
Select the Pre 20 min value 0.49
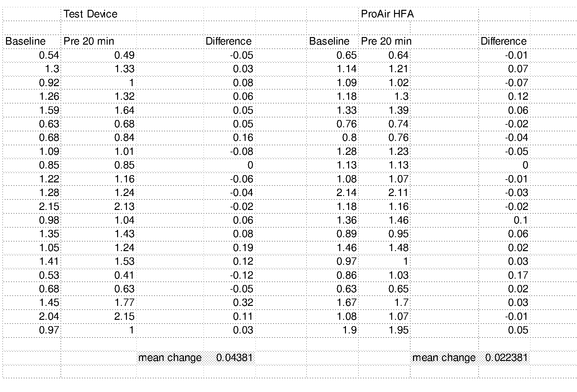[x=124, y=55]
